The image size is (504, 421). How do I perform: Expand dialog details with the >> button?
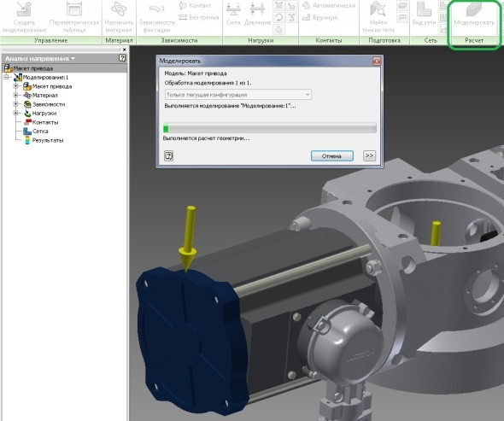pyautogui.click(x=369, y=156)
